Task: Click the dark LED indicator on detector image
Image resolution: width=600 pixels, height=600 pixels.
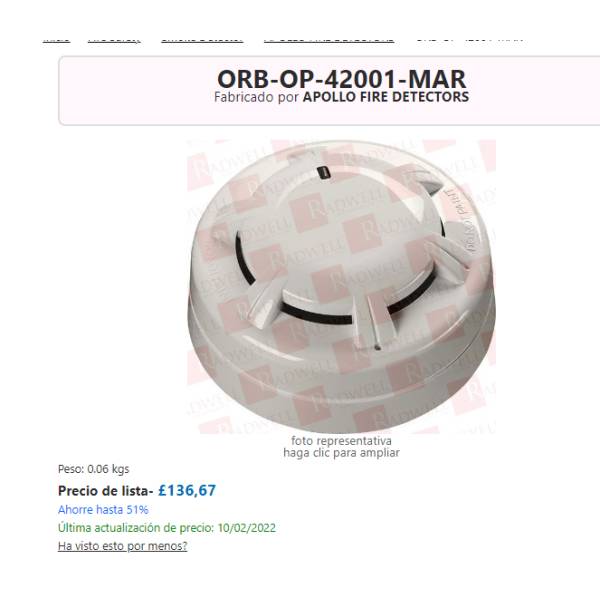Action: click(x=324, y=173)
